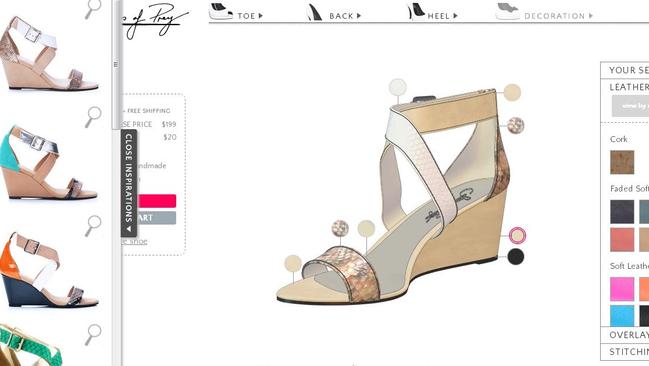Expand the arrow beside DECORATION
Screen dimensions: 649x366
point(591,16)
